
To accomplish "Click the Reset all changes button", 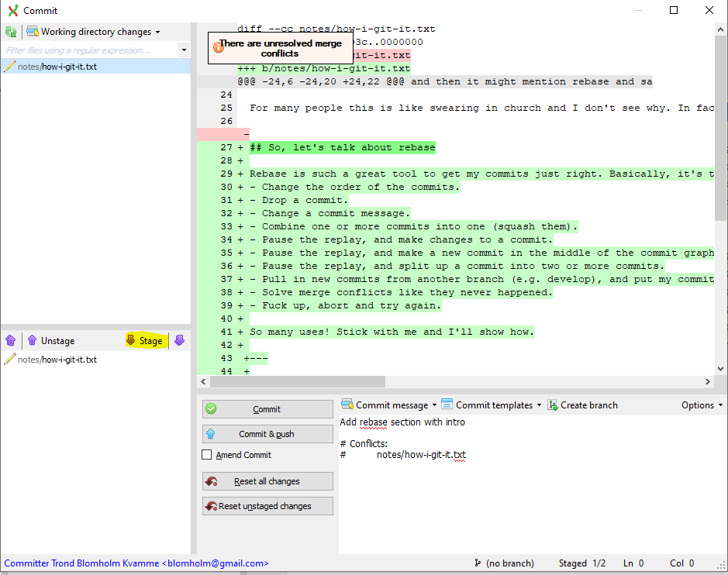I will pos(267,480).
